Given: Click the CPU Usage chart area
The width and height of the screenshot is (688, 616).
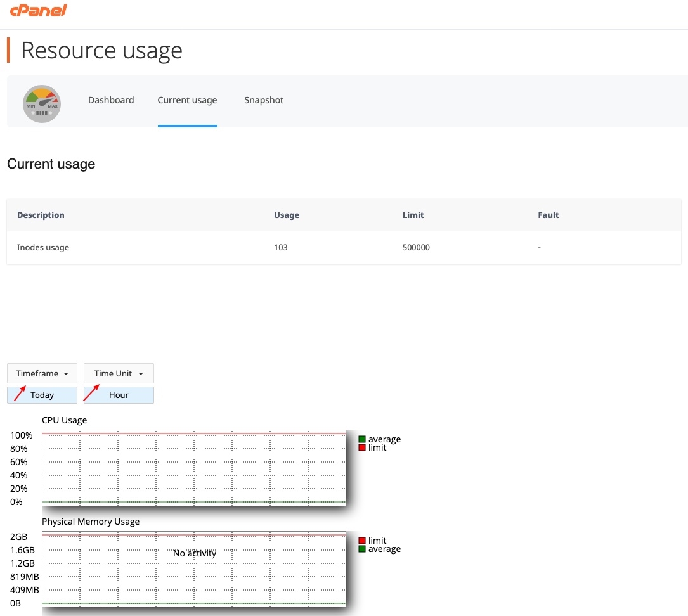Looking at the screenshot, I should pos(194,468).
